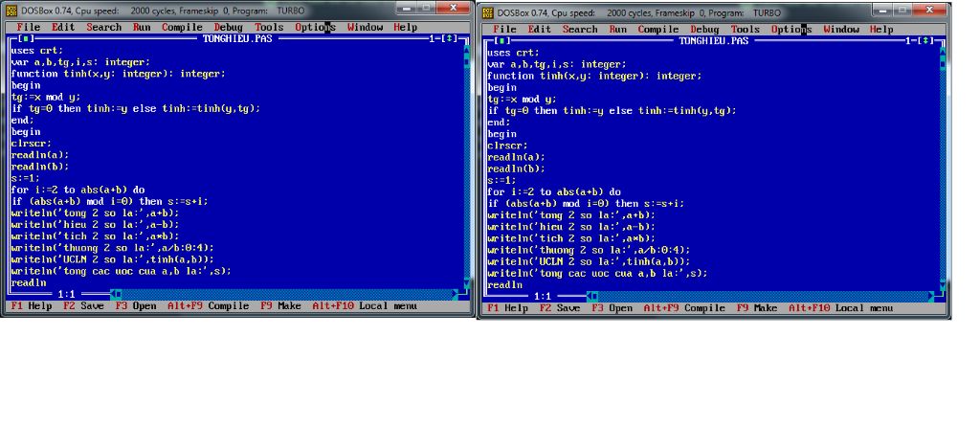
Task: Open Tools menu in left DOSBox window
Action: 269,27
